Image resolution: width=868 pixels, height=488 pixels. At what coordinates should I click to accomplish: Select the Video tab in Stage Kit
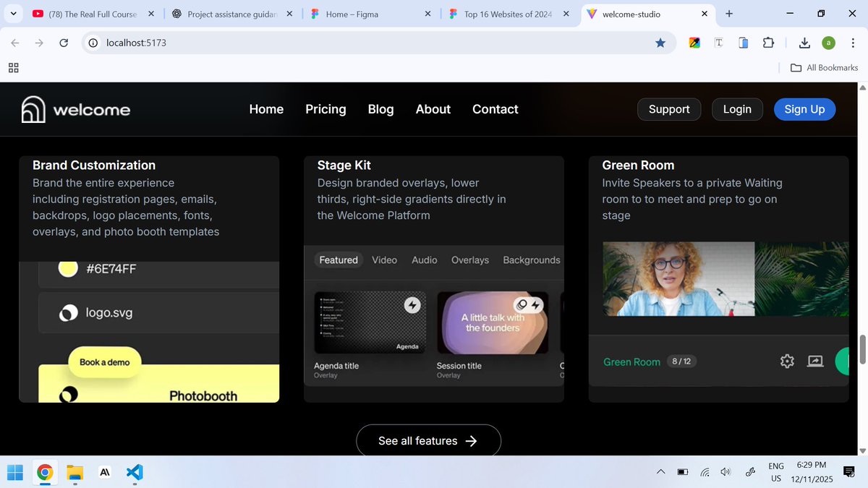pyautogui.click(x=384, y=260)
